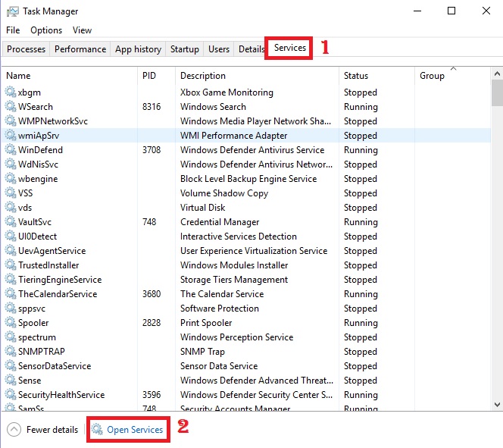Click the Open Services link
This screenshot has width=503, height=448.
click(x=135, y=430)
